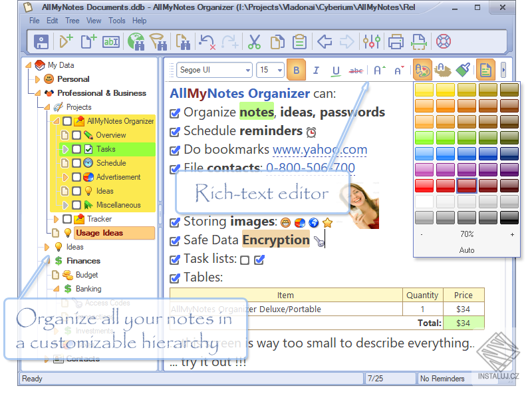The width and height of the screenshot is (532, 394).
Task: Toggle Italic formatting button
Action: pyautogui.click(x=316, y=71)
